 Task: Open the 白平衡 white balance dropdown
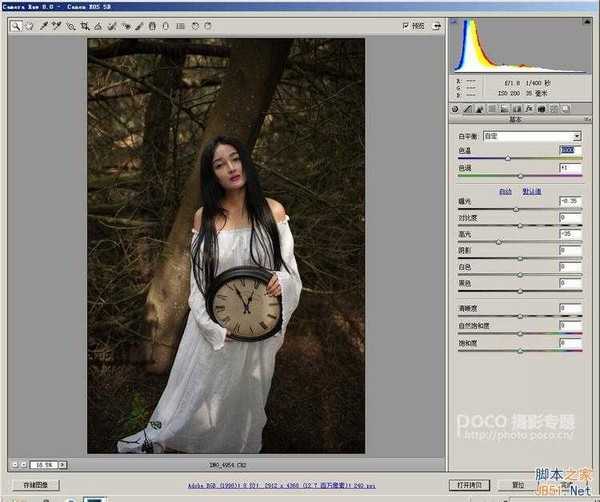576,136
